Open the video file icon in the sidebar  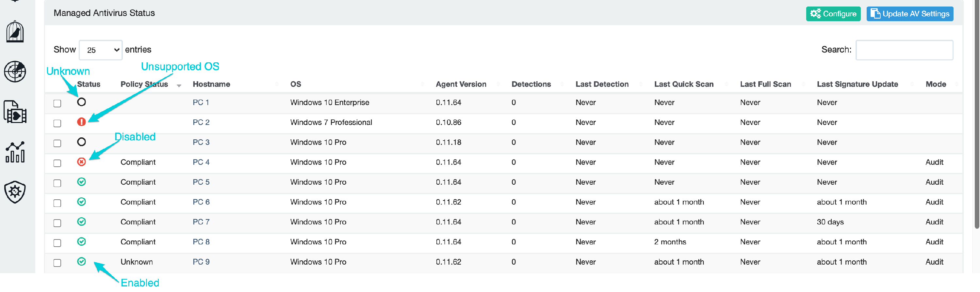[x=15, y=112]
